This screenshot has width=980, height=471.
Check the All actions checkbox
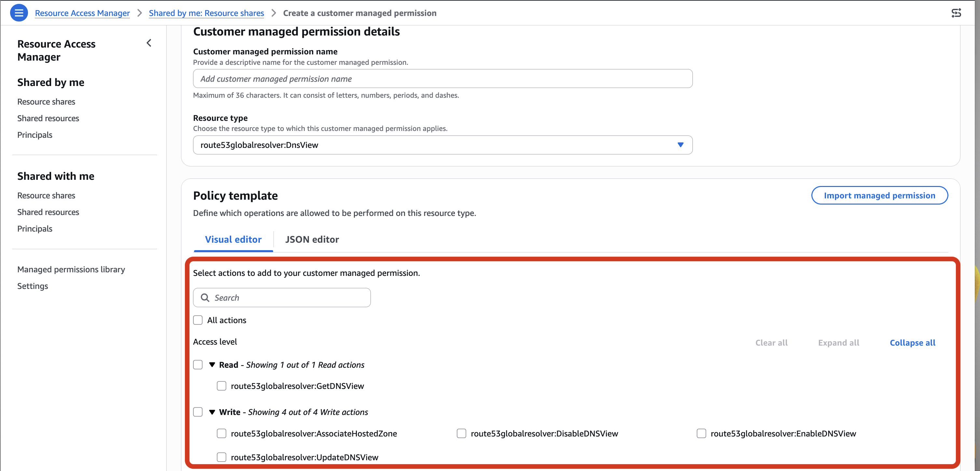click(198, 320)
